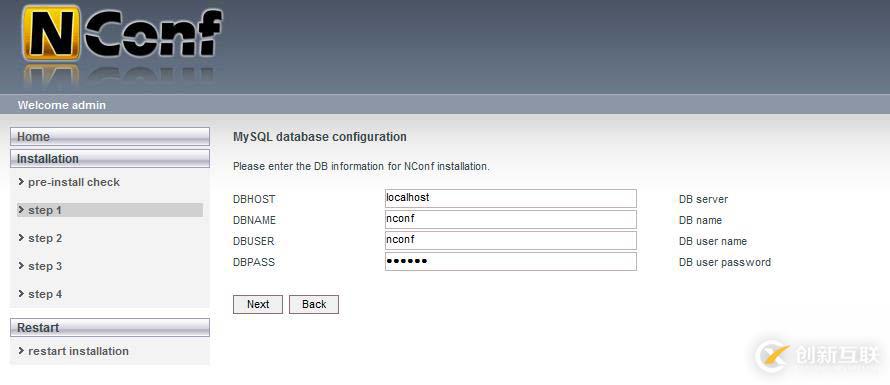
Task: Click the DBHOST label
Action: [x=254, y=199]
